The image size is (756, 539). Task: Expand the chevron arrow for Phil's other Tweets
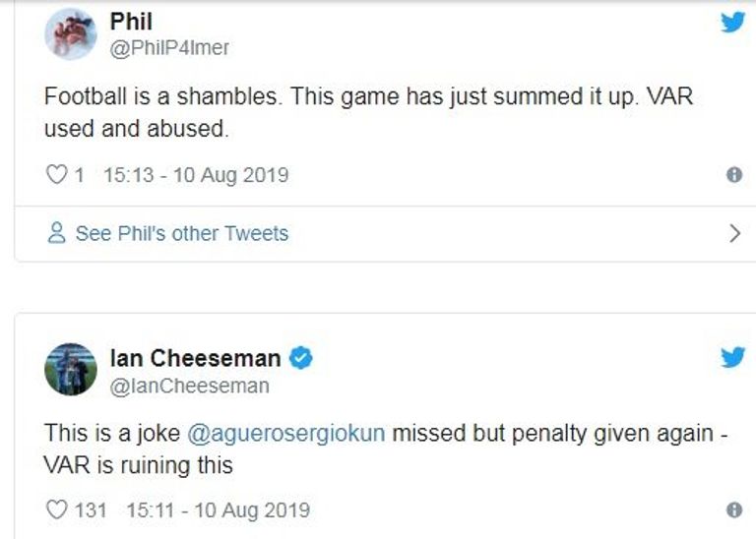pyautogui.click(x=733, y=233)
